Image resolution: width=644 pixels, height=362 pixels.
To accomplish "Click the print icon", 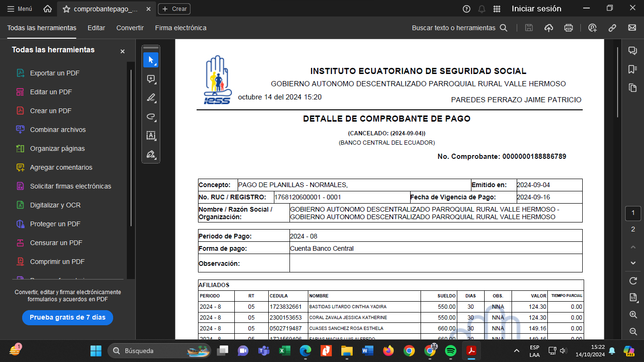I will [569, 28].
